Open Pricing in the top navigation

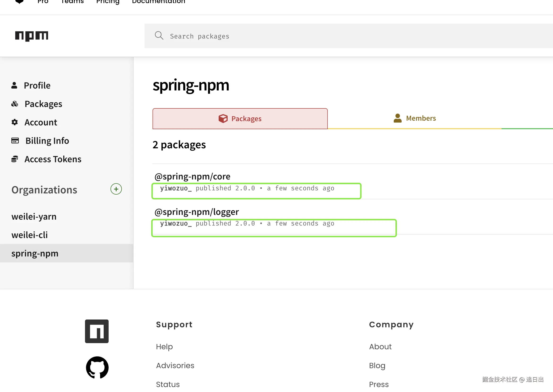(x=108, y=2)
